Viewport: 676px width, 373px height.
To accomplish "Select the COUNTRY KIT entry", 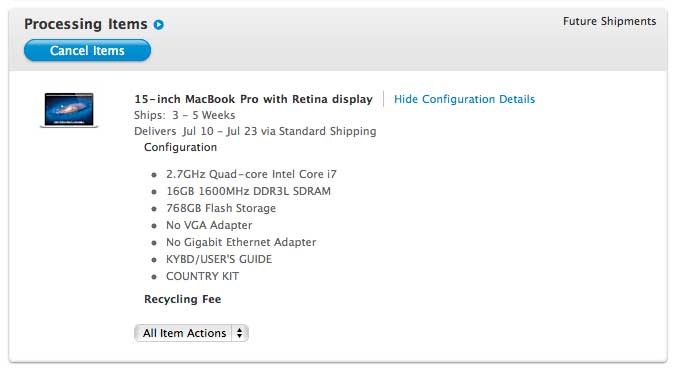I will pyautogui.click(x=202, y=276).
